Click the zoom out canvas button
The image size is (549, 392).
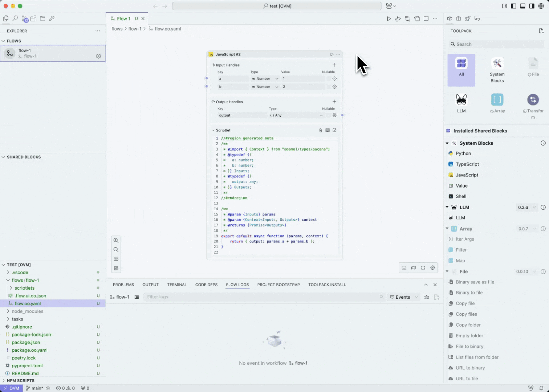tap(116, 250)
